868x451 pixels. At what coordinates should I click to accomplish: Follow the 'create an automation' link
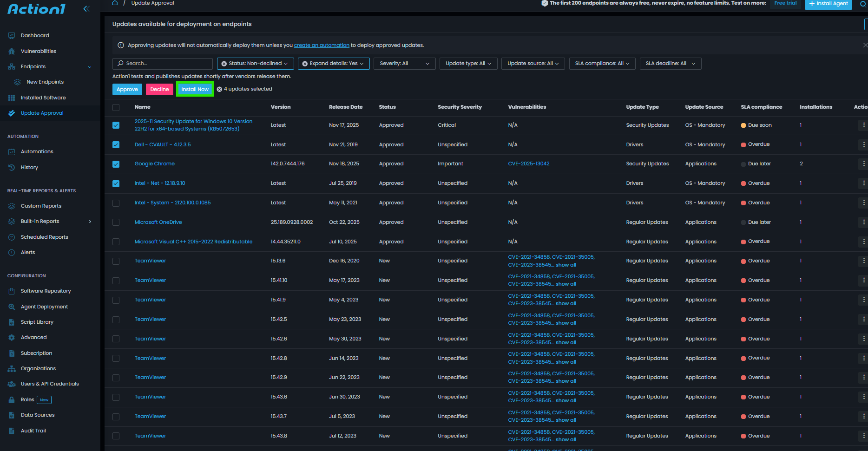click(322, 45)
